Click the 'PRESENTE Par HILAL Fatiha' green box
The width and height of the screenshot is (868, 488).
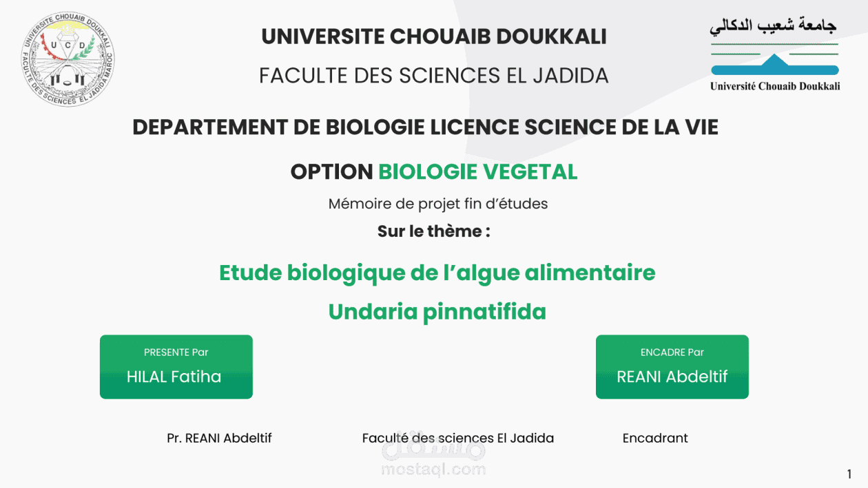176,367
